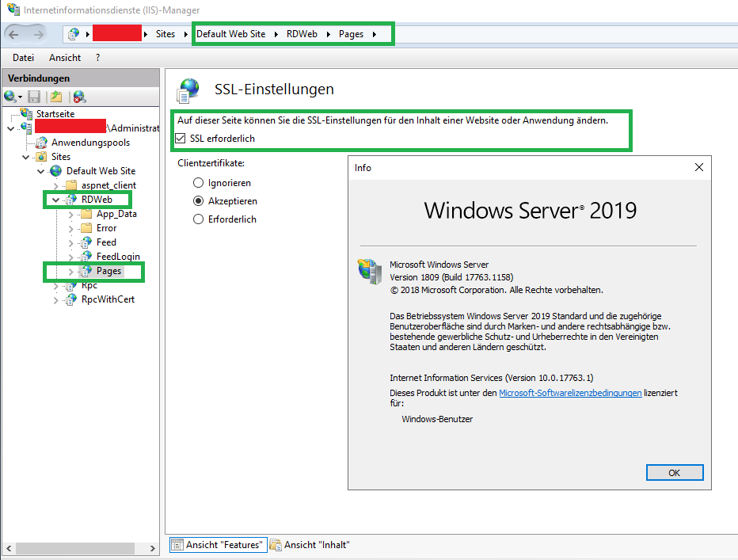Click the Internet Information Services version text
738x560 pixels.
coord(492,378)
